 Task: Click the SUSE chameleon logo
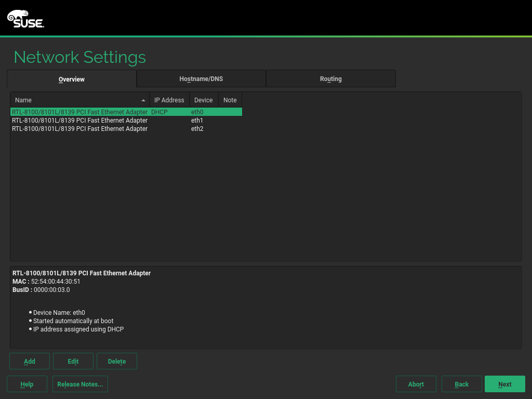pyautogui.click(x=25, y=19)
